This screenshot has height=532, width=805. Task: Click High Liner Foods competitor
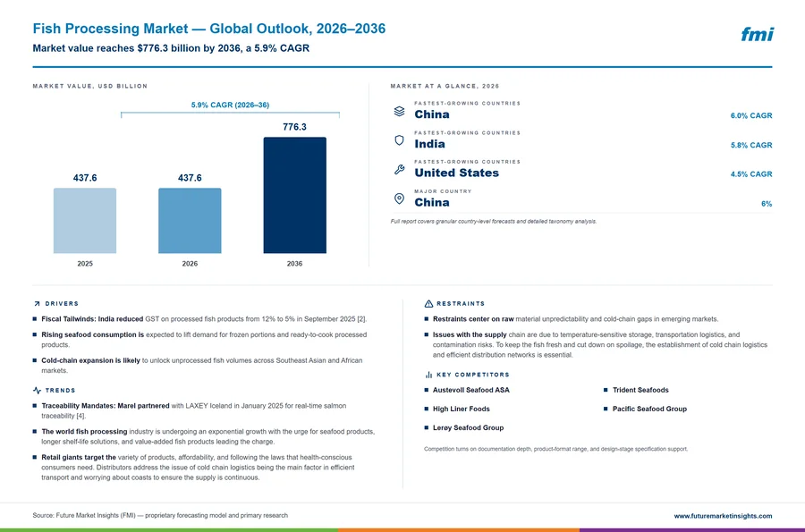pyautogui.click(x=461, y=409)
